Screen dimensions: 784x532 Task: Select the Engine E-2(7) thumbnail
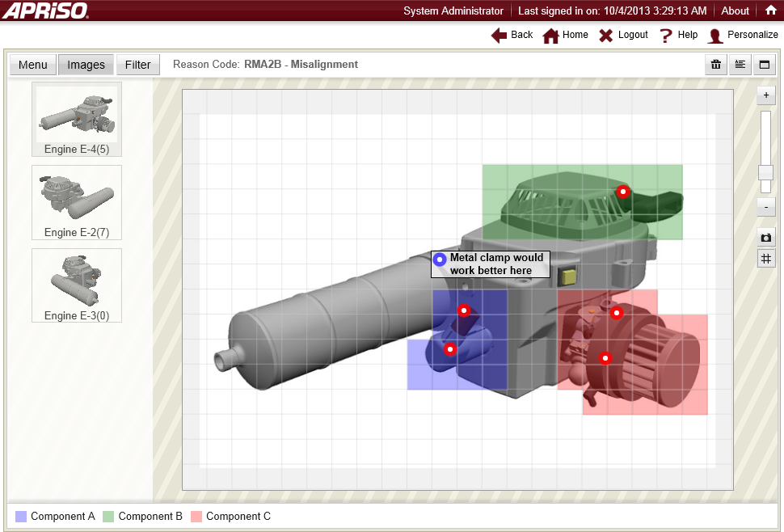(x=76, y=202)
